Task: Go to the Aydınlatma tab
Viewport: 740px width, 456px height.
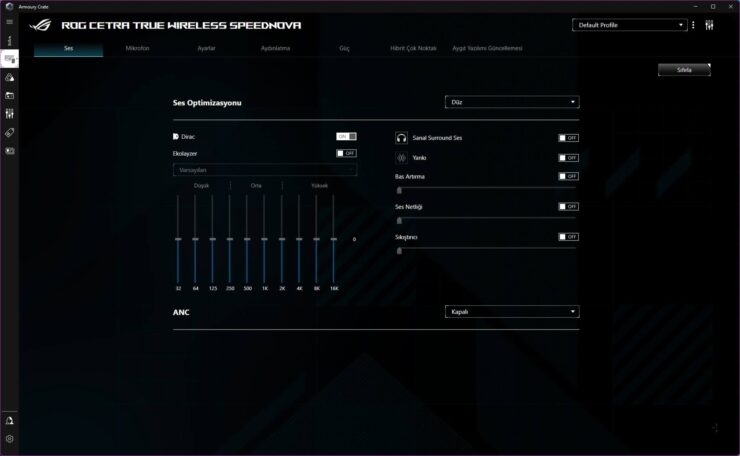Action: (276, 48)
